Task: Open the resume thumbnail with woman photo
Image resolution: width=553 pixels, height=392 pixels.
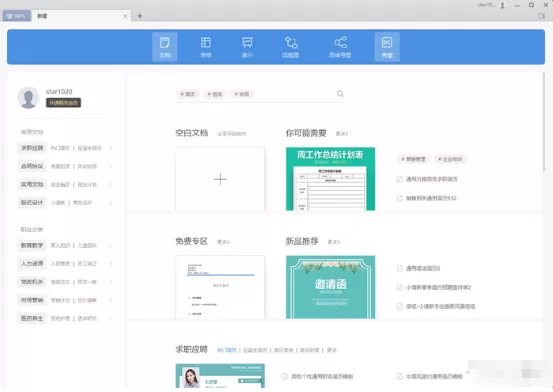Action: point(220,376)
